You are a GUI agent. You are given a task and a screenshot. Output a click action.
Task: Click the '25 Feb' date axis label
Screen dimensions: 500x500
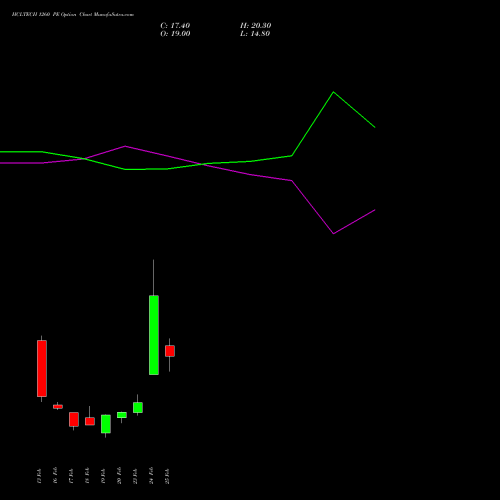click(167, 476)
